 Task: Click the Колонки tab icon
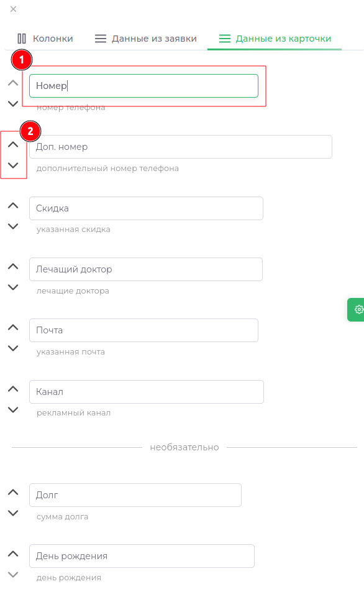click(x=23, y=38)
